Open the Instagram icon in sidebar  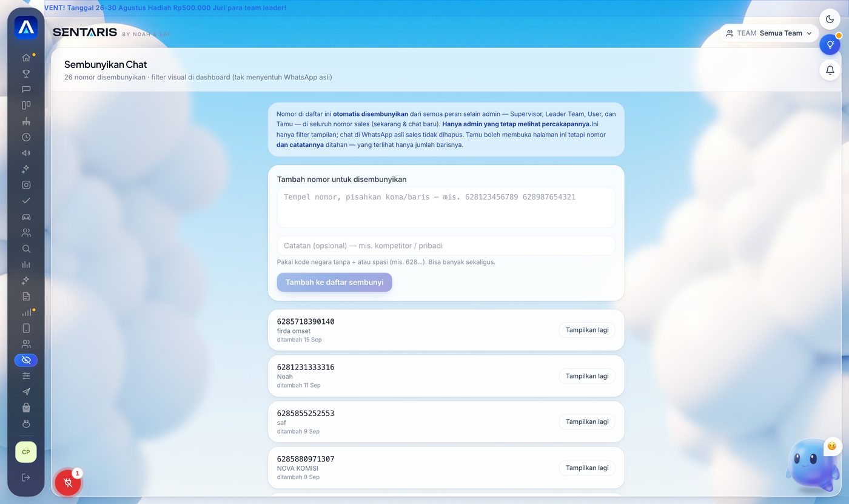coord(26,185)
